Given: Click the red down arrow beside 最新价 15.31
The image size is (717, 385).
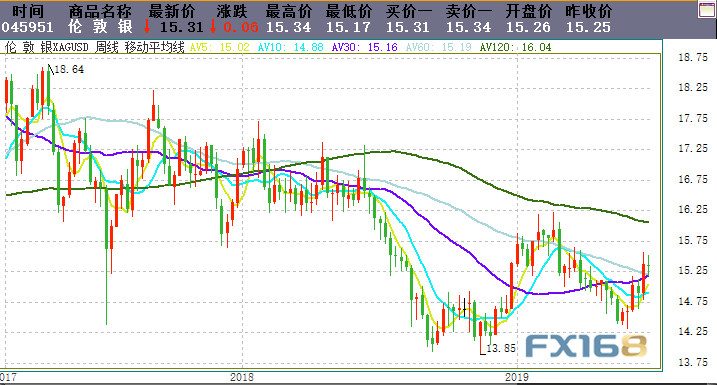Looking at the screenshot, I should click(x=147, y=27).
